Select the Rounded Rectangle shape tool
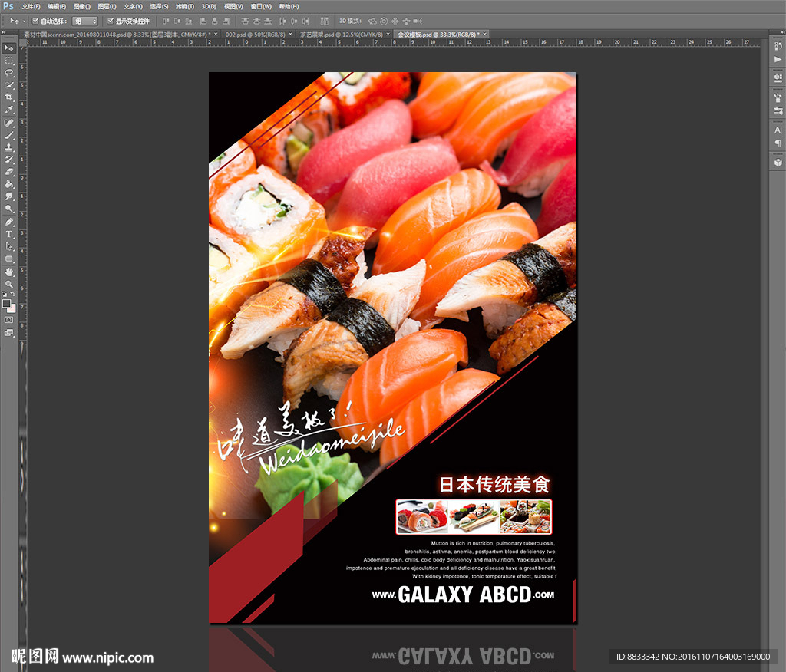This screenshot has height=672, width=786. point(9,259)
